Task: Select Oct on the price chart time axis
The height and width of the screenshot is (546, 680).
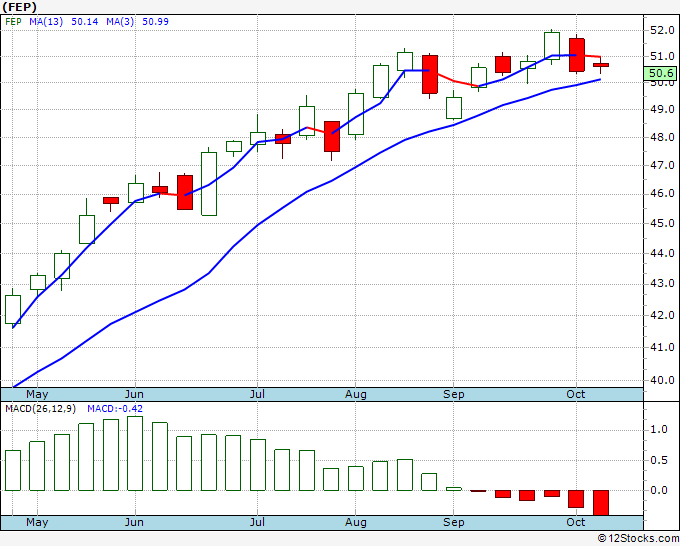Action: 575,394
